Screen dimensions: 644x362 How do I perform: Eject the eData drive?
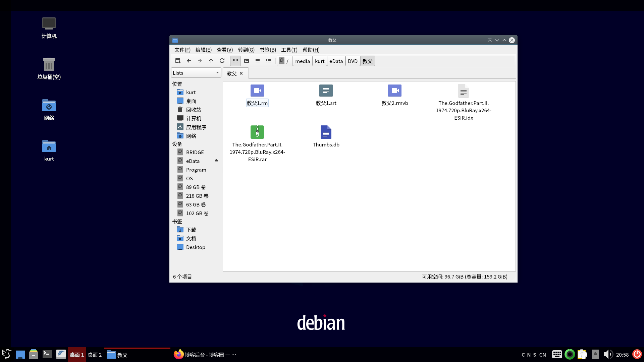click(x=216, y=161)
